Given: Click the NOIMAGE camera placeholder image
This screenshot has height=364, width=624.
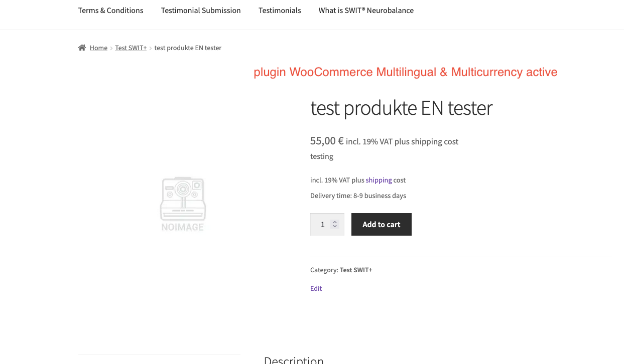Looking at the screenshot, I should click(x=183, y=204).
